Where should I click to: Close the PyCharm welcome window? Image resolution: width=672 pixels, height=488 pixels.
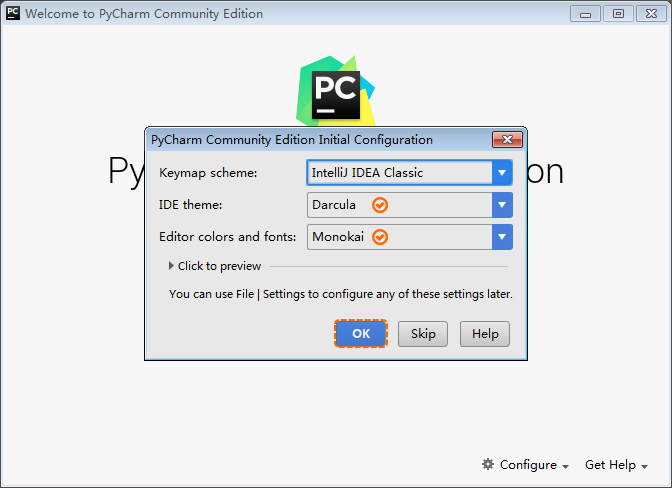651,14
